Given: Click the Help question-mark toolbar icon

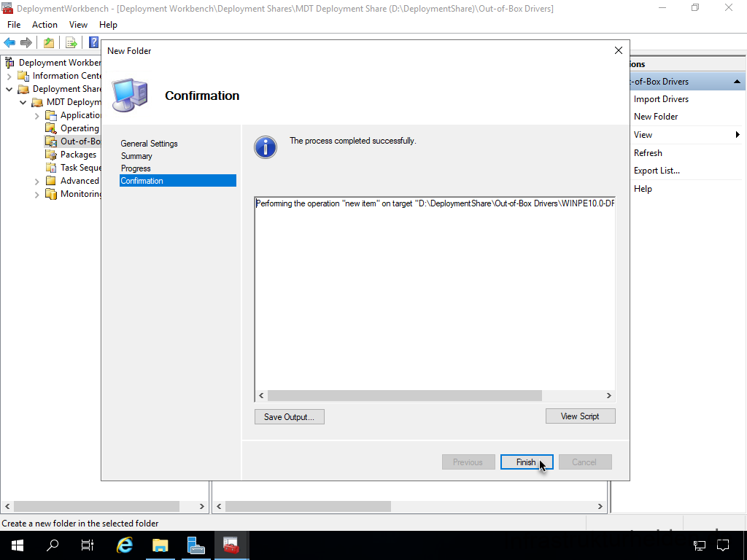Looking at the screenshot, I should (94, 42).
